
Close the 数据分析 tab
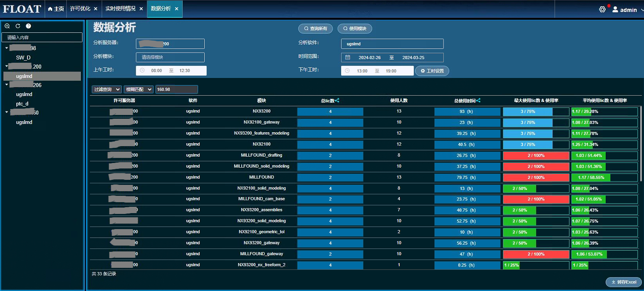click(x=176, y=9)
